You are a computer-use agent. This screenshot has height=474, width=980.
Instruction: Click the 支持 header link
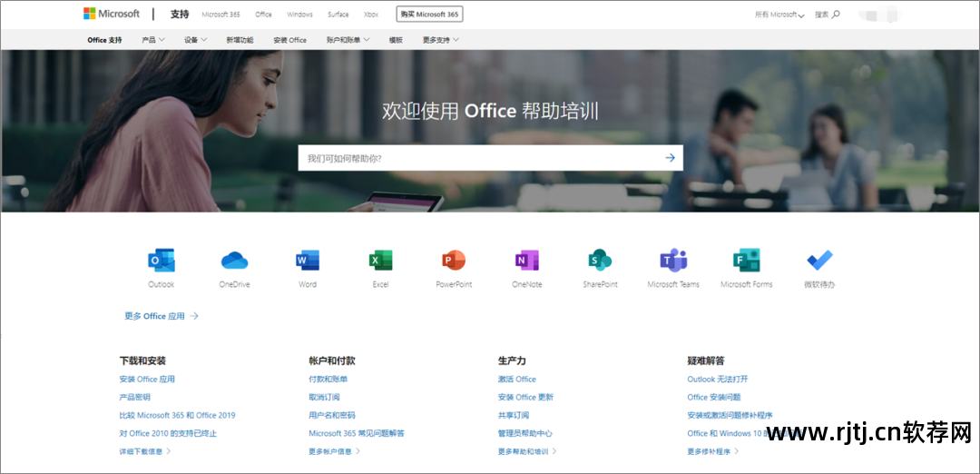pos(180,14)
